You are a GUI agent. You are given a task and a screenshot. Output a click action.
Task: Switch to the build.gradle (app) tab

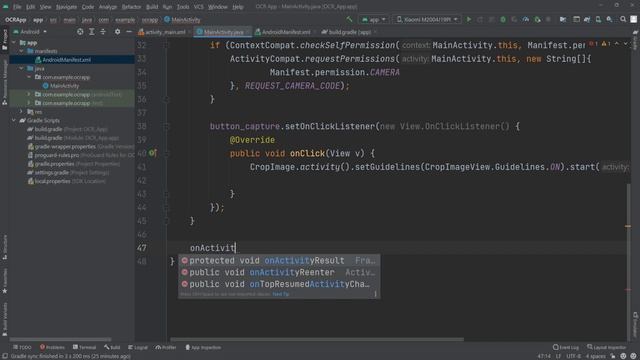coord(349,32)
